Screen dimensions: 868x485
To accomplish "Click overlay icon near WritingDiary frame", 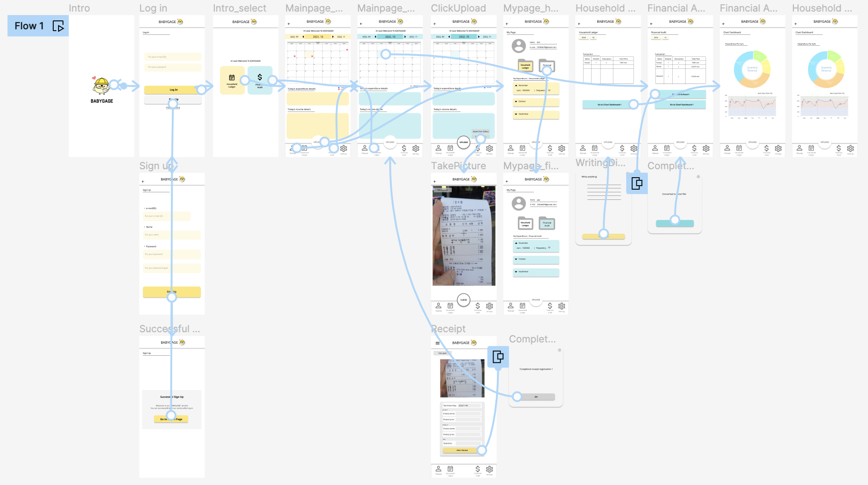I will pos(637,183).
